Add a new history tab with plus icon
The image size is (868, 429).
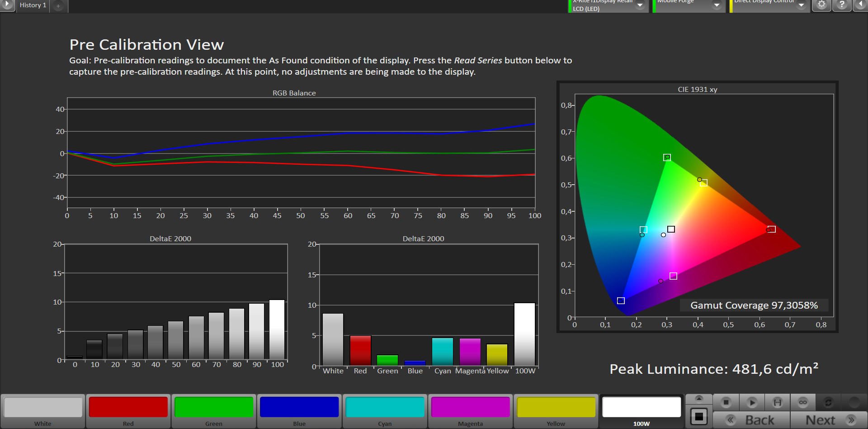pyautogui.click(x=58, y=6)
